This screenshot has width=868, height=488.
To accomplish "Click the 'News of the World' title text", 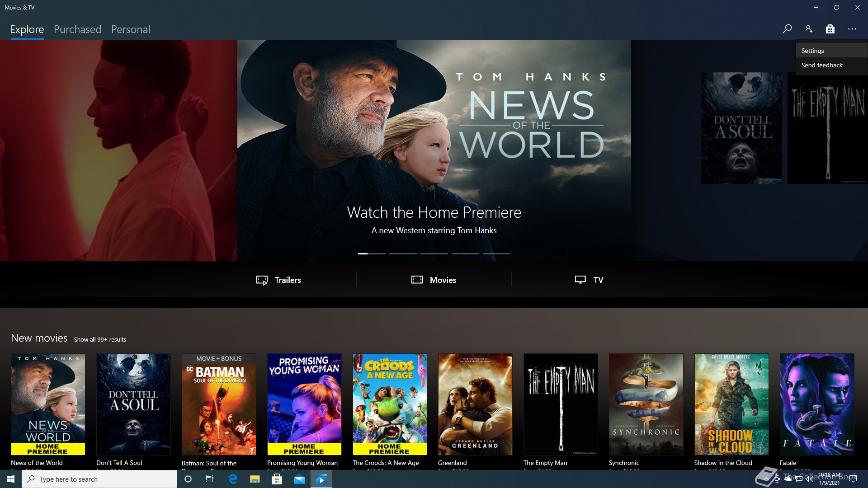I will [37, 463].
